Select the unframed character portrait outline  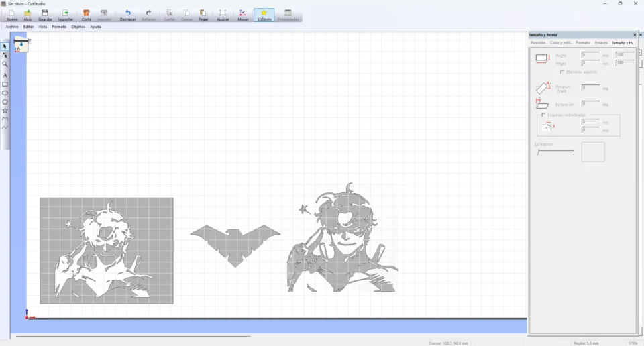pyautogui.click(x=343, y=237)
